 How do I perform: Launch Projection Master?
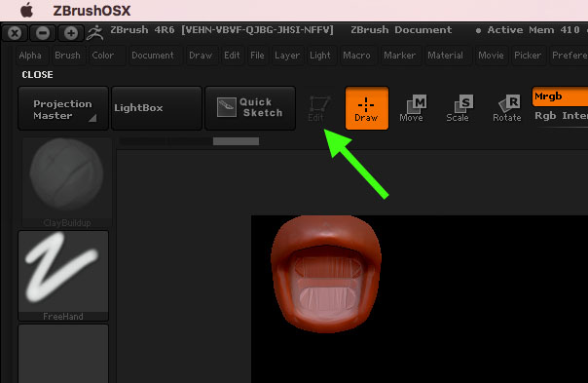tap(63, 108)
